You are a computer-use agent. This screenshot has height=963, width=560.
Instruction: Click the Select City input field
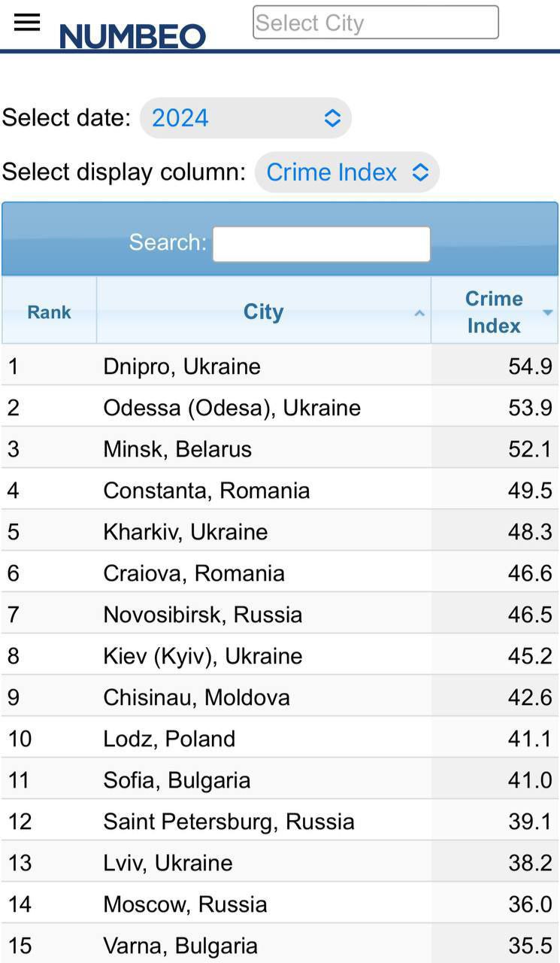pos(375,22)
